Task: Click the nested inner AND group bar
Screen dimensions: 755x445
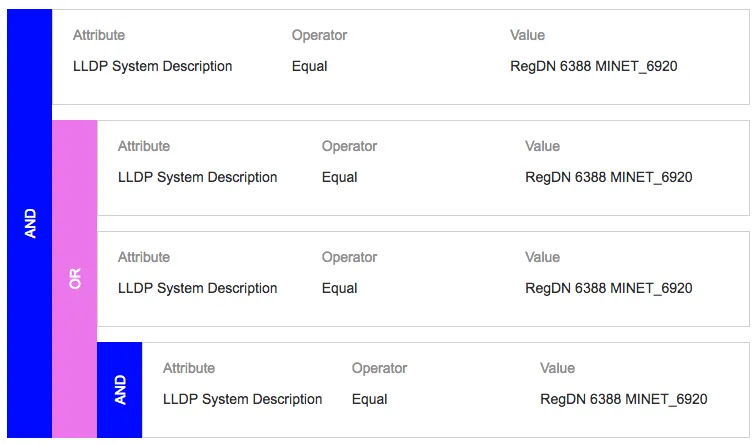Action: [119, 389]
